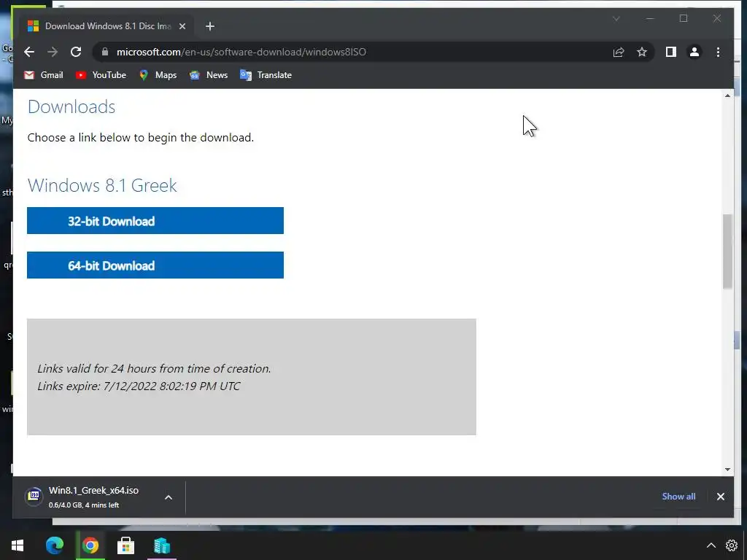Close the Download Windows 8.1 tab
Viewport: 747px width, 560px height.
tap(182, 26)
